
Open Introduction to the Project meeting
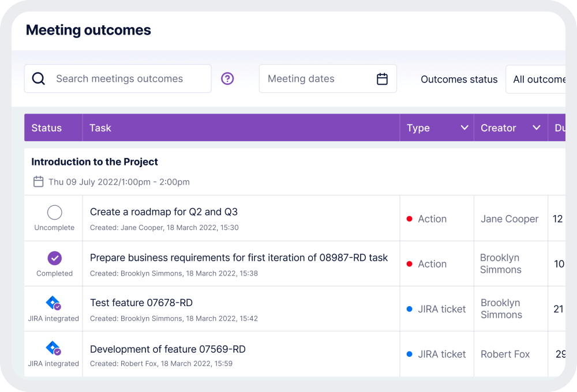95,162
